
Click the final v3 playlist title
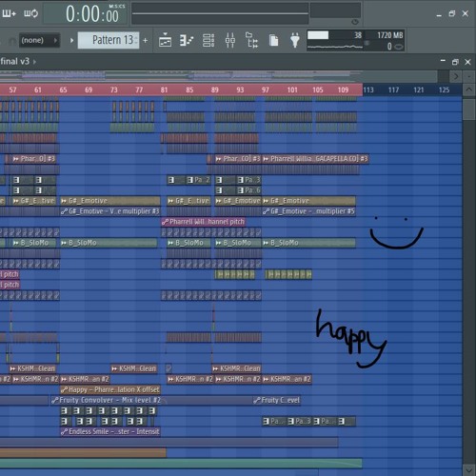click(15, 61)
